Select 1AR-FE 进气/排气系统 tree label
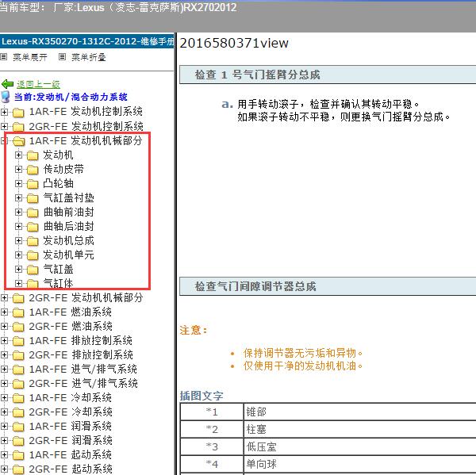The image size is (476, 475). pos(83,370)
